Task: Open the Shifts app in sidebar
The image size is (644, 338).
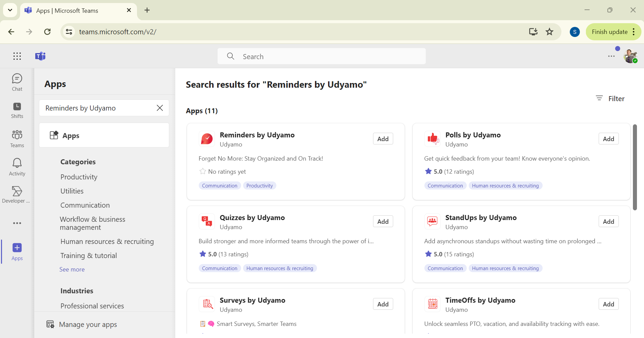Action: (x=17, y=111)
